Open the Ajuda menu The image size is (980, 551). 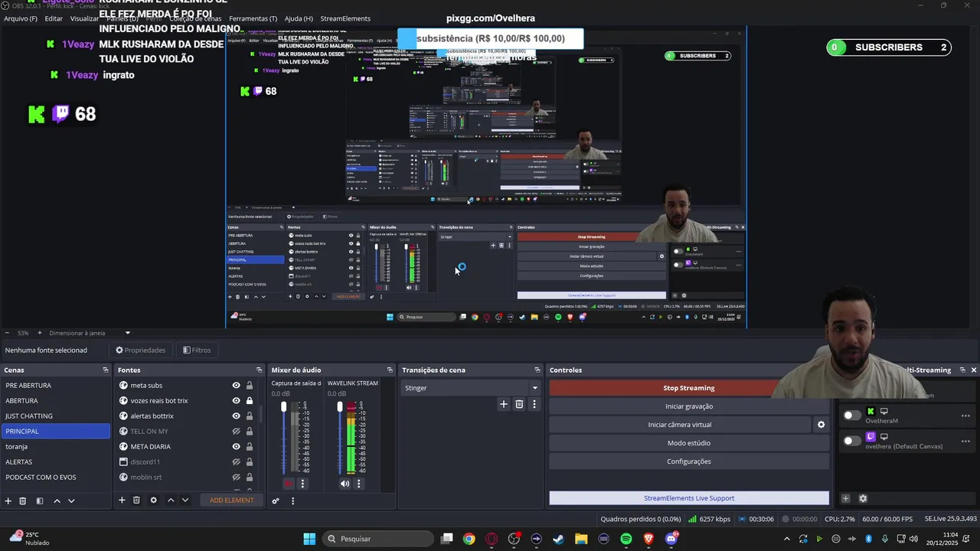299,18
